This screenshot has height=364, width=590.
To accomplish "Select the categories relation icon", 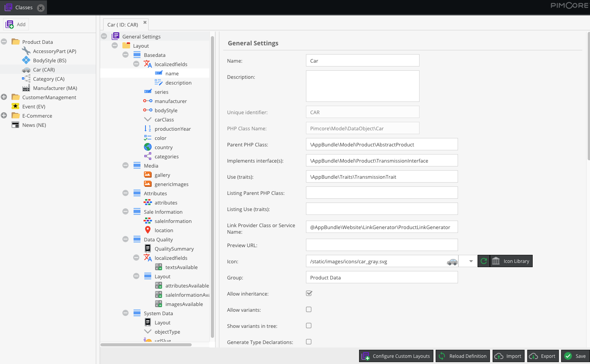I will click(148, 156).
